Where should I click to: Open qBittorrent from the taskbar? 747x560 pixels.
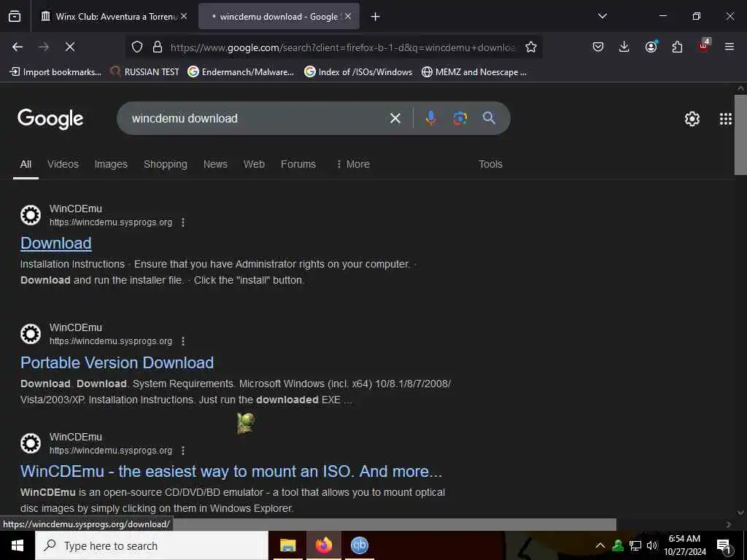point(359,545)
